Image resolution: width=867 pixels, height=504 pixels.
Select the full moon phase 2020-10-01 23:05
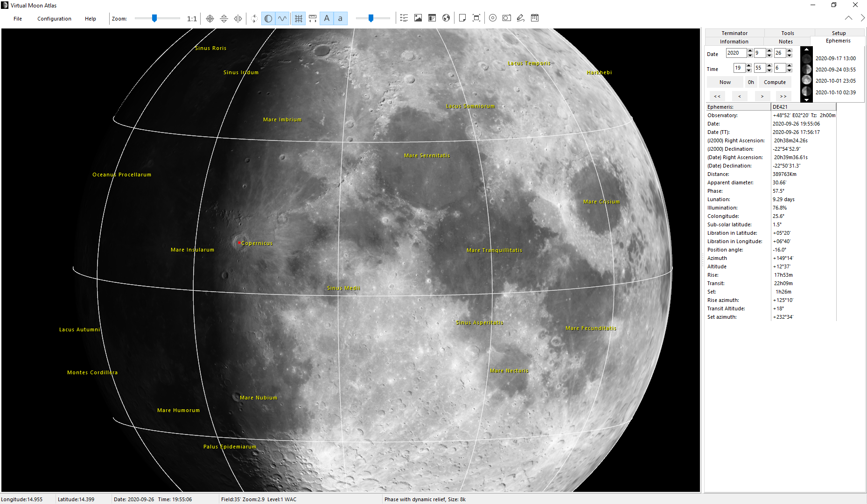(835, 81)
